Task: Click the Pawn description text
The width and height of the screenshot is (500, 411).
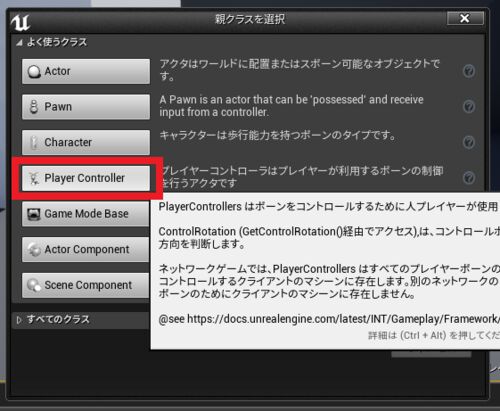Action: pyautogui.click(x=291, y=106)
